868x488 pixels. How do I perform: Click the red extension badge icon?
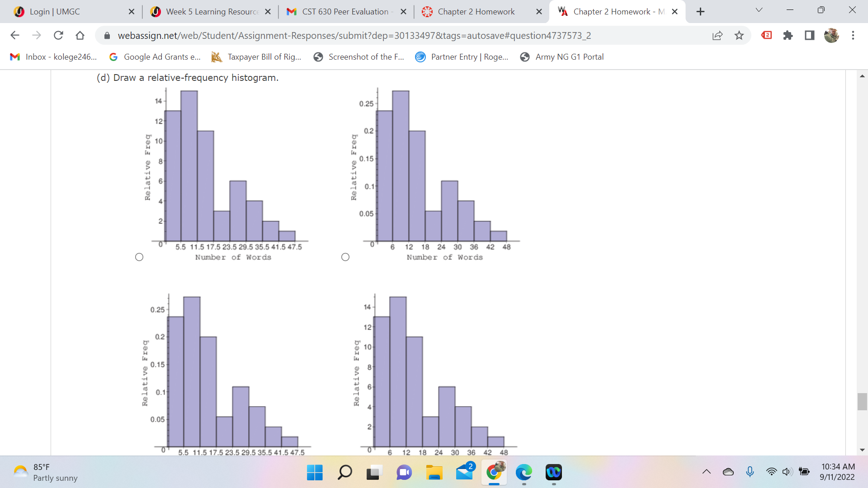(767, 35)
